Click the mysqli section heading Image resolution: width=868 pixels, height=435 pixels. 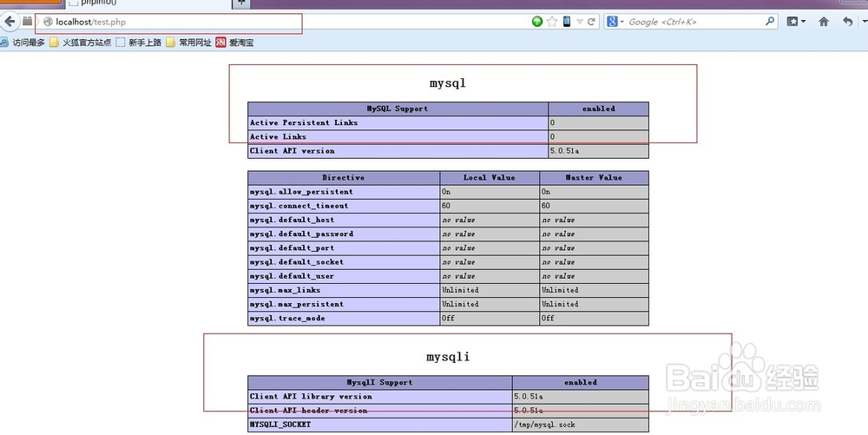point(448,357)
